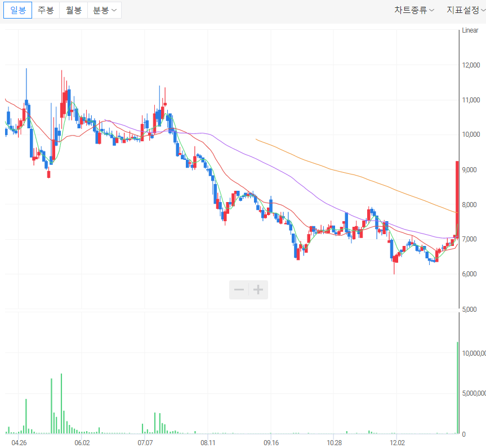The height and width of the screenshot is (448, 486).
Task: Open the 분봉 minute chart dropdown
Action: [x=104, y=10]
